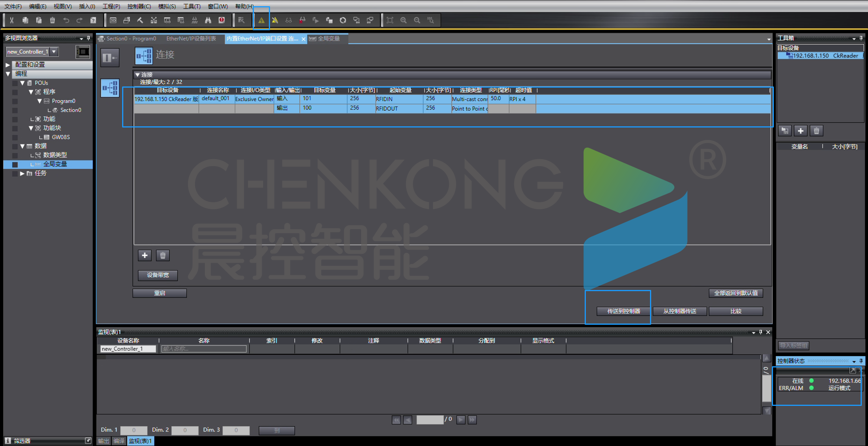The height and width of the screenshot is (446, 868).
Task: Switch to Section0 - Program0 tab
Action: coord(127,39)
